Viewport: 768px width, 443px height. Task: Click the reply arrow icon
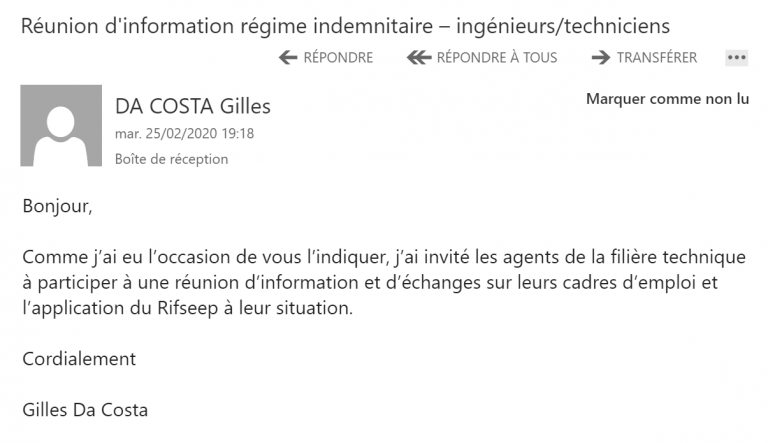pyautogui.click(x=288, y=58)
